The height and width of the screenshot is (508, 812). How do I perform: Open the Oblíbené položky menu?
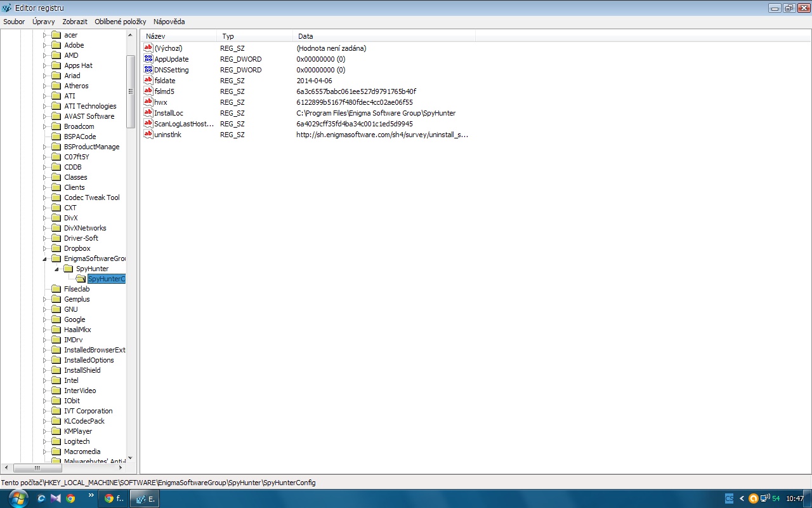pos(121,22)
